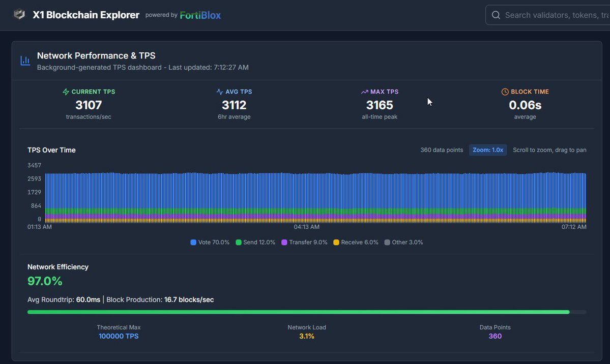610x364 pixels.
Task: Select the lightning icon next to CURRENT TPS
Action: [65, 92]
